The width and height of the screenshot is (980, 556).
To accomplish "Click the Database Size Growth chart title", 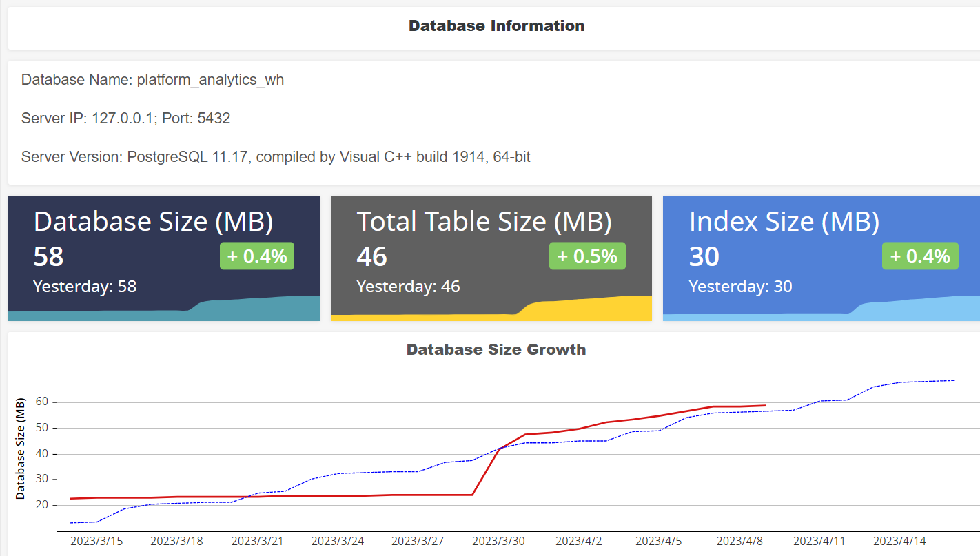I will coord(496,350).
